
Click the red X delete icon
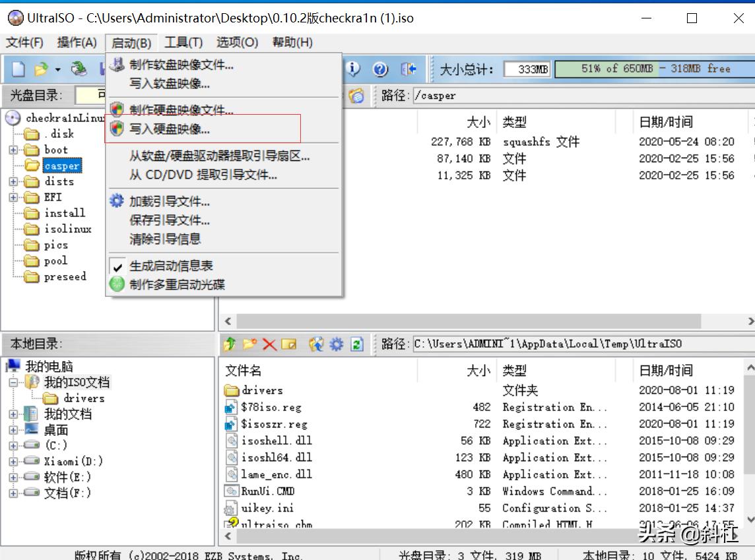[x=270, y=344]
